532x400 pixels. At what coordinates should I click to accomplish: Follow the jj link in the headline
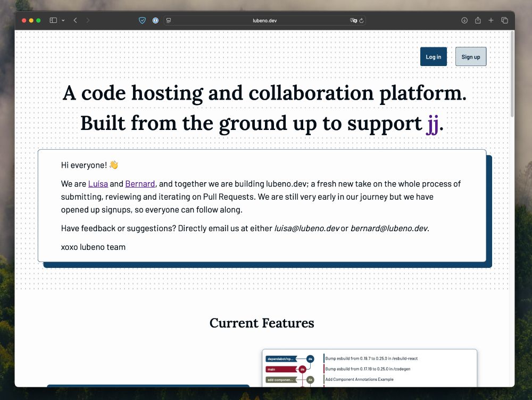coord(431,123)
